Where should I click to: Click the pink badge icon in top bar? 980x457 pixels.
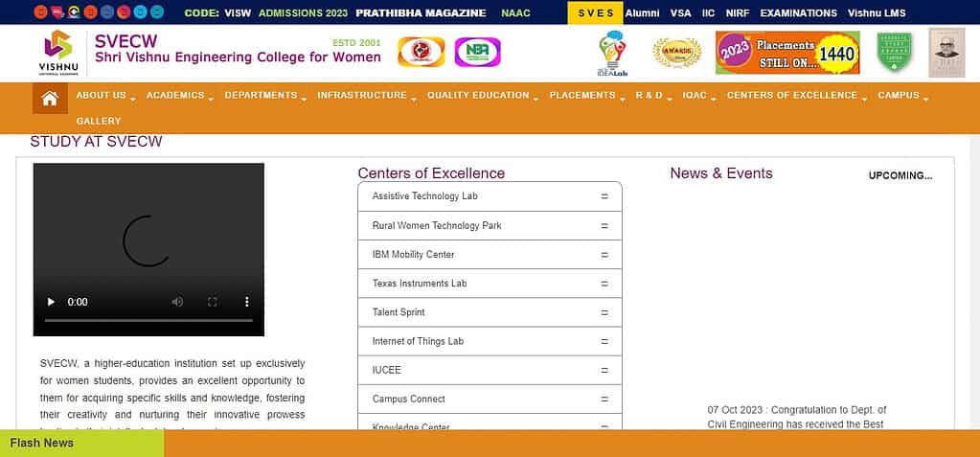click(x=57, y=11)
